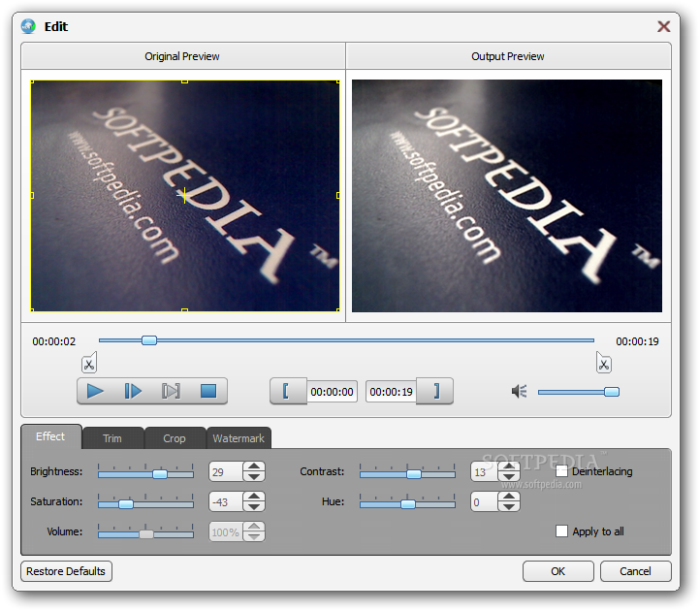This screenshot has height=611, width=700.
Task: Set trim start with left bracket button
Action: [288, 391]
